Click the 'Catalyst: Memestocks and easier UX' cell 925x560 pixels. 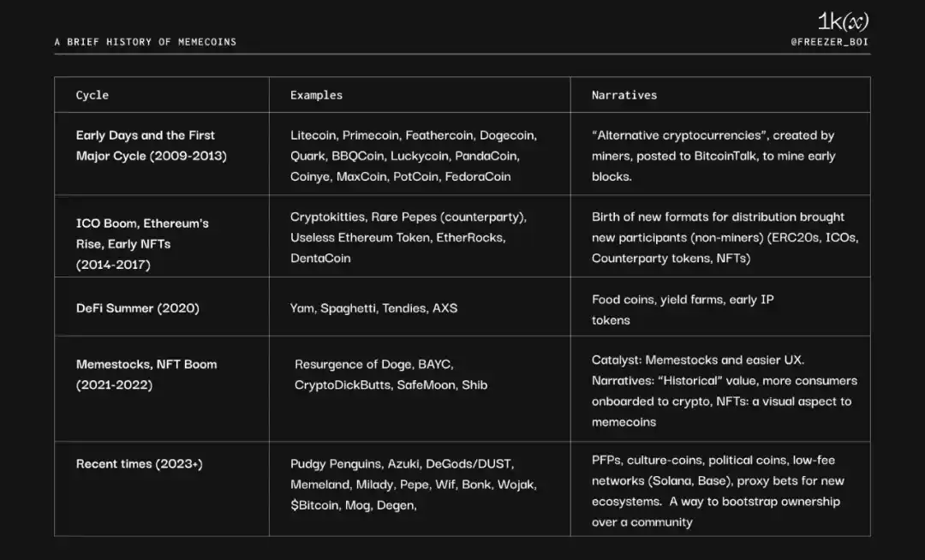click(724, 390)
